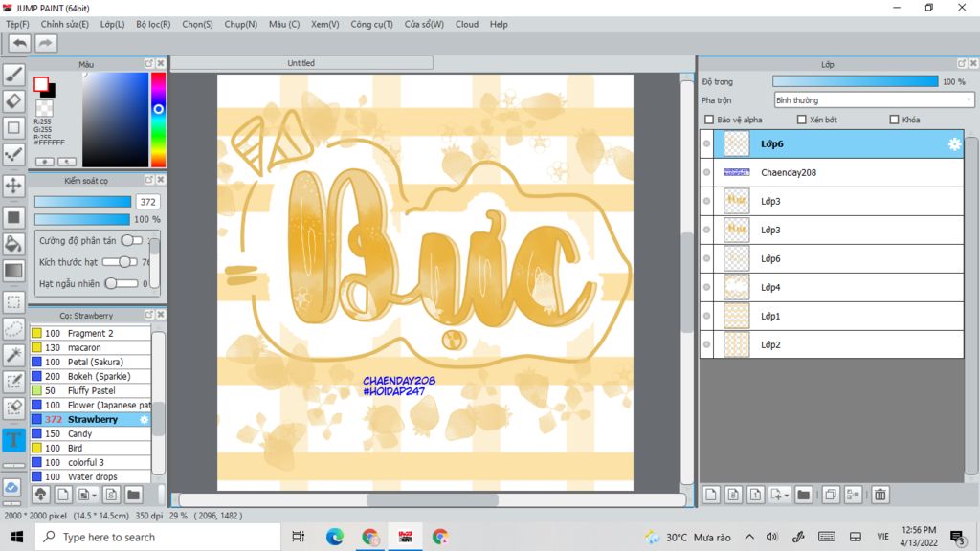This screenshot has width=980, height=551.
Task: Open brush folder icon in brush panel
Action: [x=133, y=495]
